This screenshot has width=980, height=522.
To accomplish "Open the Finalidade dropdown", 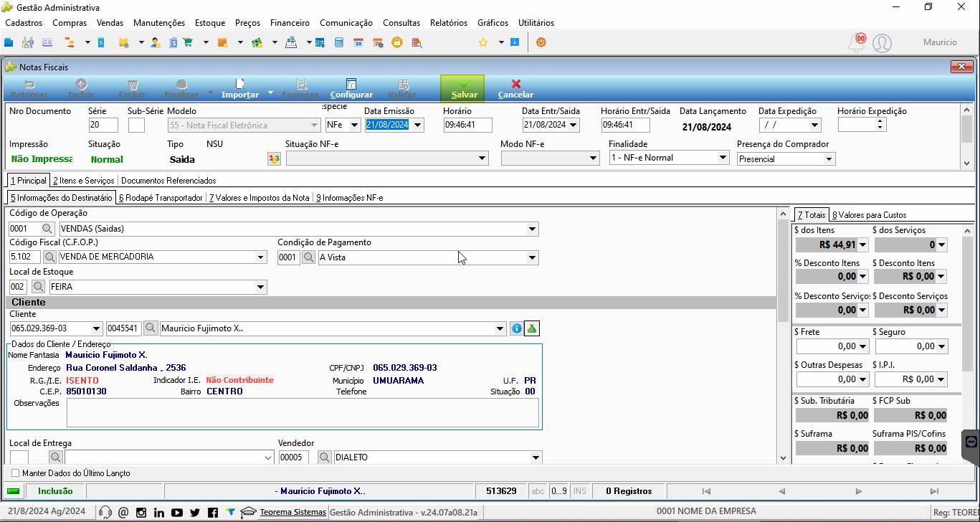I will click(723, 158).
